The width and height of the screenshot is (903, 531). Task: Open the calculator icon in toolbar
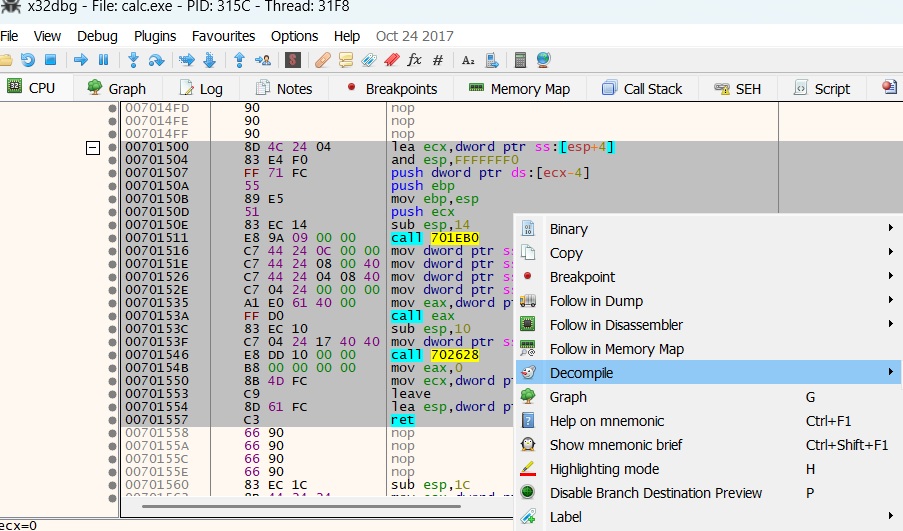pos(520,60)
